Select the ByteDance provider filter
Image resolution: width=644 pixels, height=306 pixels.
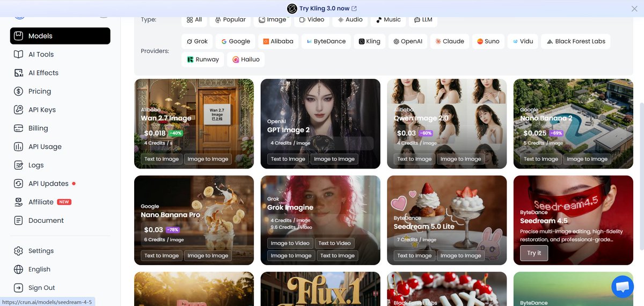tap(326, 41)
